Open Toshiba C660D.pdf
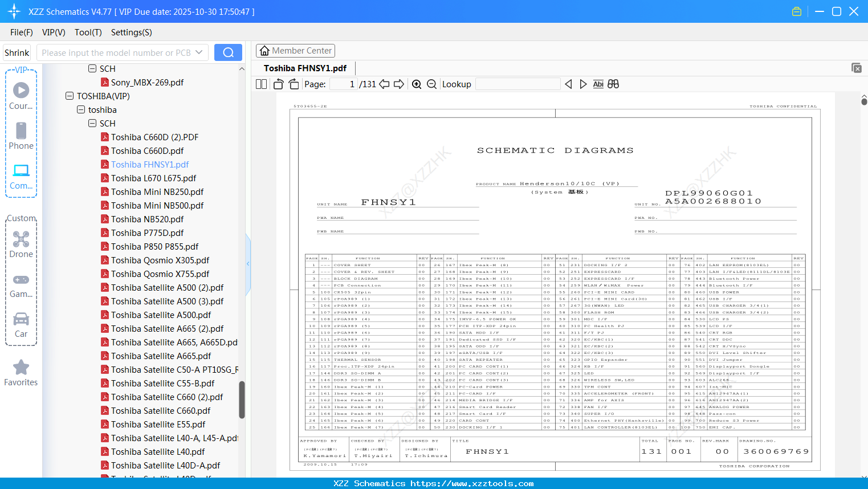The height and width of the screenshot is (489, 868). click(148, 150)
